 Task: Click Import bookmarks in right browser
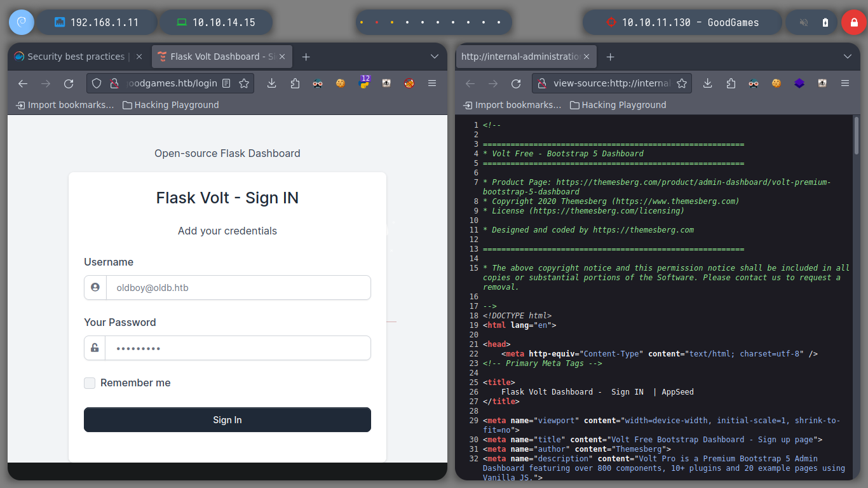(512, 105)
